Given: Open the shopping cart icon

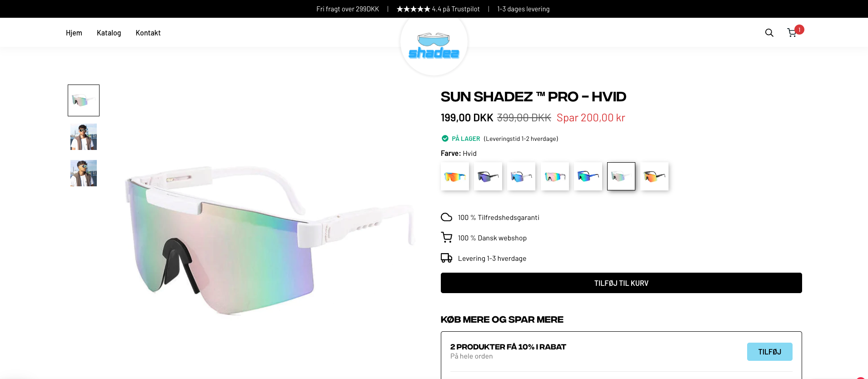Looking at the screenshot, I should 792,33.
